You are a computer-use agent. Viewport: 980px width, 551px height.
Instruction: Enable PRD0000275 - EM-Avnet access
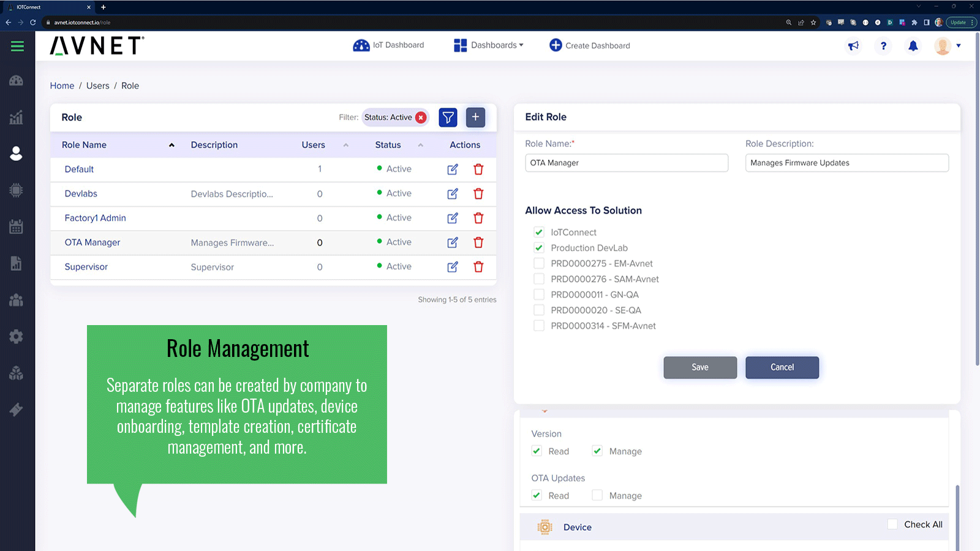539,263
